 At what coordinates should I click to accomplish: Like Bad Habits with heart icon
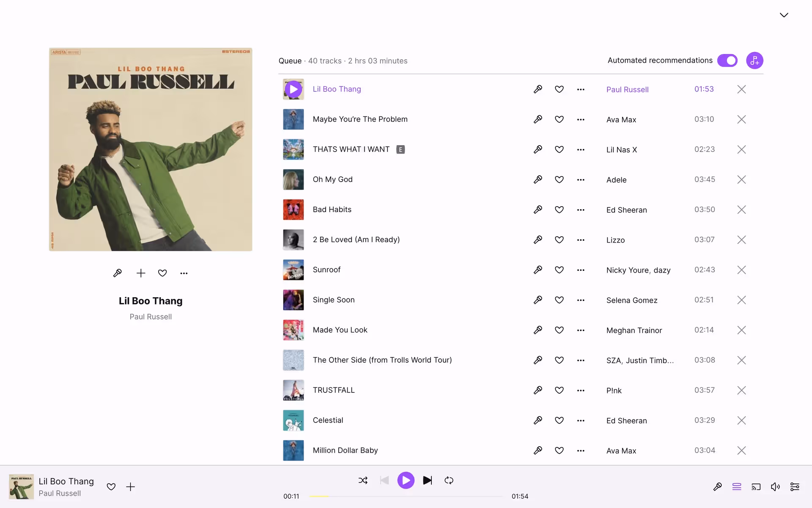(559, 210)
